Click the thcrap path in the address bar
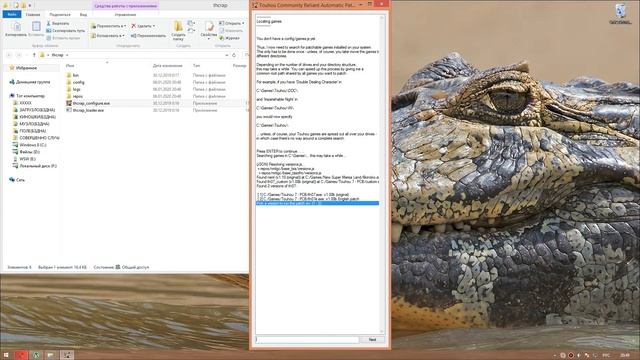The height and width of the screenshot is (360, 640). click(x=58, y=55)
